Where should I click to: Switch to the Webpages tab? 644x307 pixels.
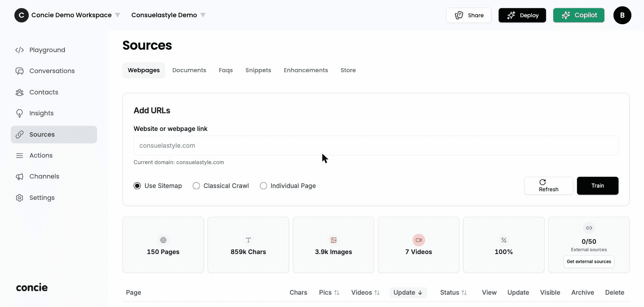pyautogui.click(x=144, y=70)
